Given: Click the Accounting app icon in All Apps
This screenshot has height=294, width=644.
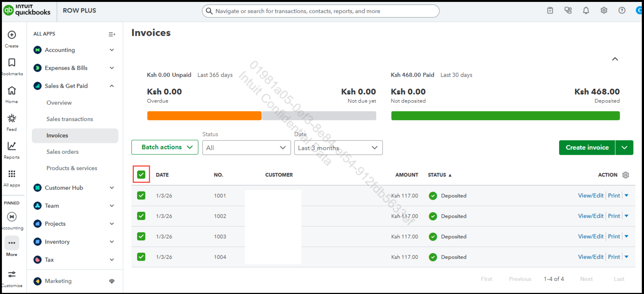Looking at the screenshot, I should point(37,50).
